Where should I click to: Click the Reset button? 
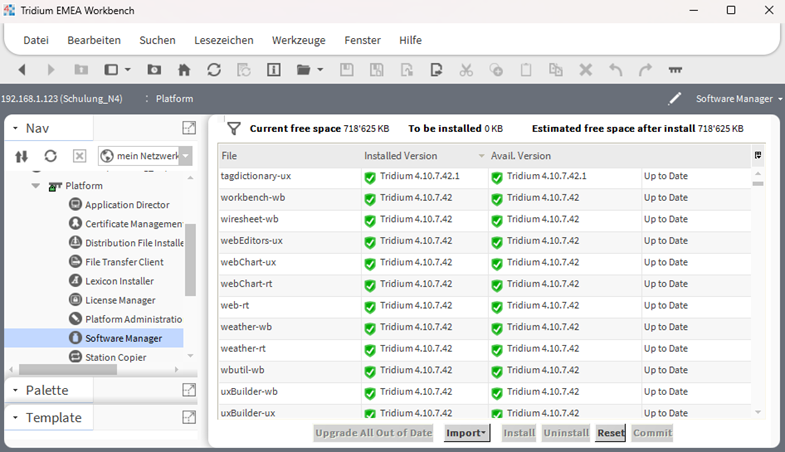point(611,433)
